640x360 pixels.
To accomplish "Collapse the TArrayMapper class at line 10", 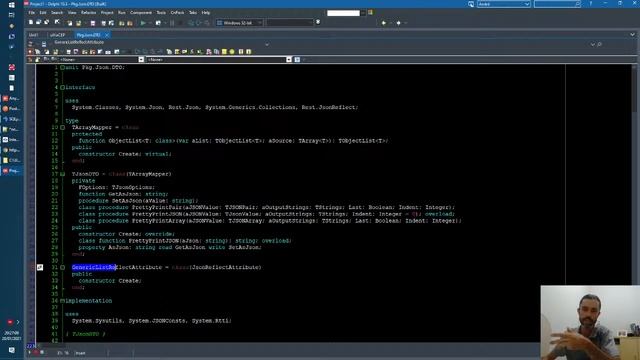I will [x=62, y=127].
